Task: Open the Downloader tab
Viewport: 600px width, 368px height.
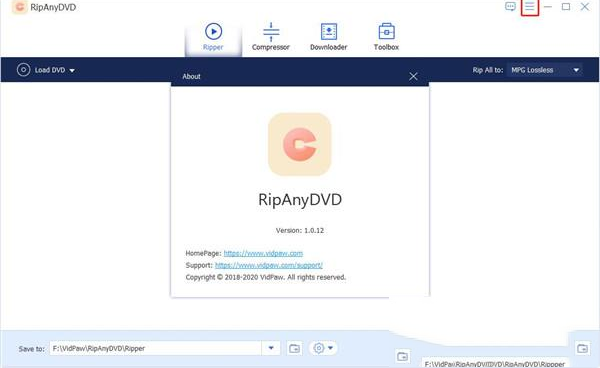Action: (x=328, y=37)
